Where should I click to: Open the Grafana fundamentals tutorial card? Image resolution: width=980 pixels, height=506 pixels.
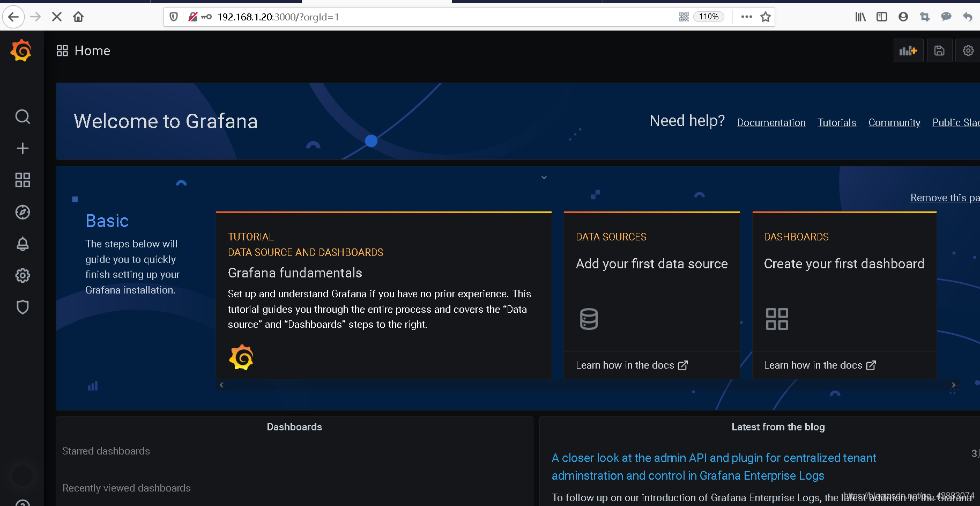[384, 296]
